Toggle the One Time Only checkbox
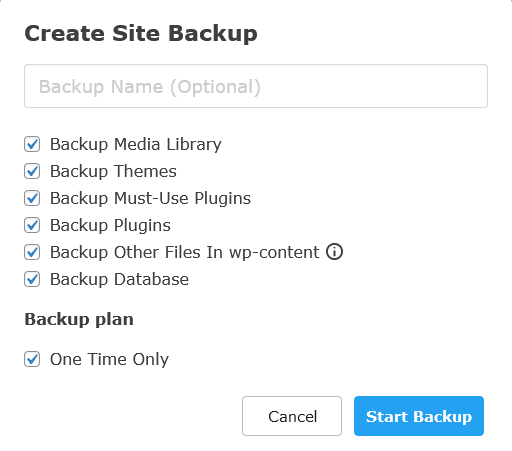 (32, 359)
